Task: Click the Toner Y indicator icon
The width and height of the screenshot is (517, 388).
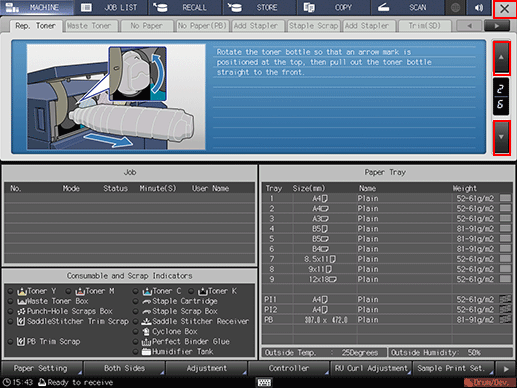Action: pos(22,292)
